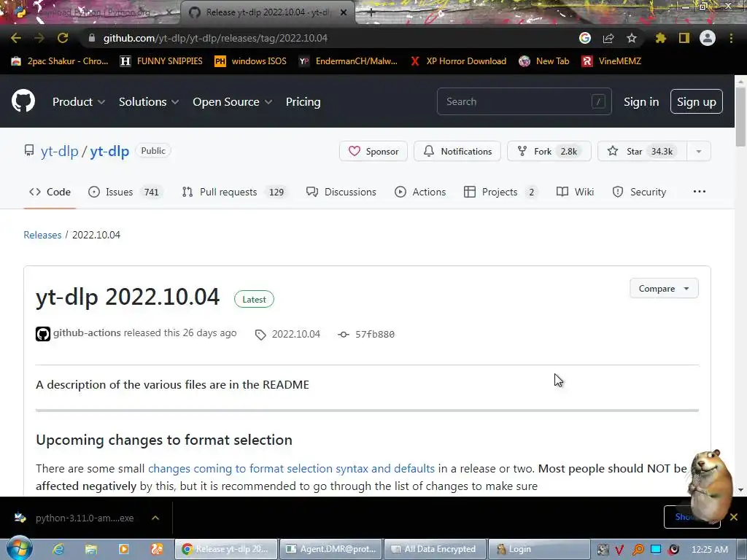This screenshot has height=560, width=747.
Task: Open the Compare dropdown
Action: (664, 288)
